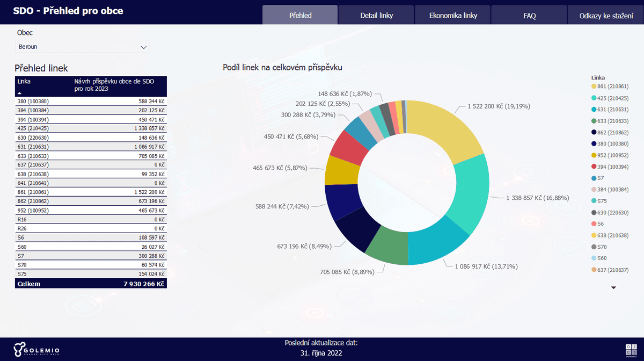Click legend swatch for line 861 (210861)
The width and height of the screenshot is (644, 361).
[594, 86]
